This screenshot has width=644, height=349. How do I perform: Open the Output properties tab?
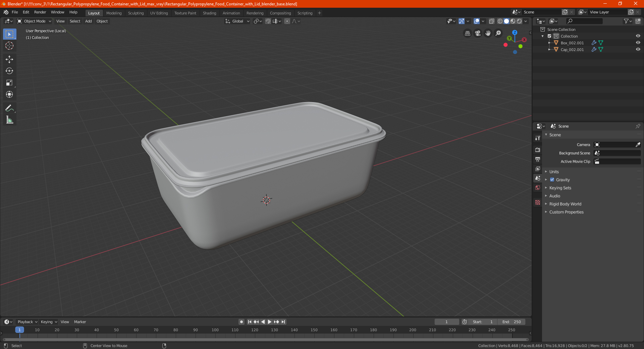pos(538,159)
